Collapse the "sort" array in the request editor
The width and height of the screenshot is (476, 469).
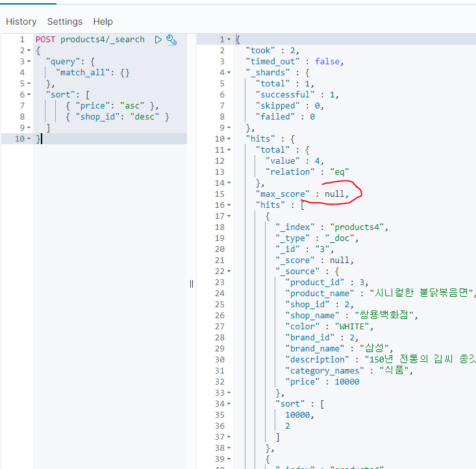[30, 95]
